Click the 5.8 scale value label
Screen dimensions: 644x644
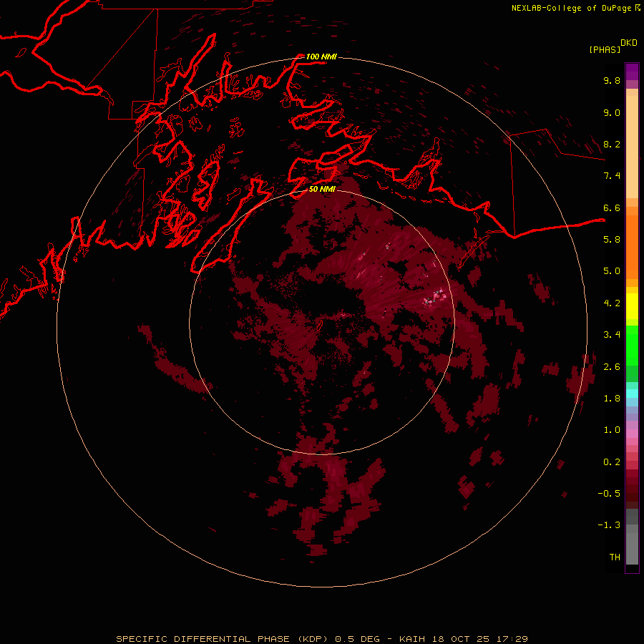tap(612, 240)
